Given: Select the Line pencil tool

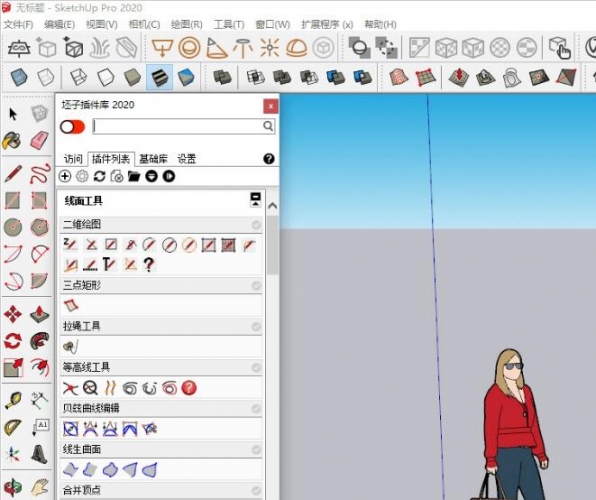Looking at the screenshot, I should tap(13, 174).
